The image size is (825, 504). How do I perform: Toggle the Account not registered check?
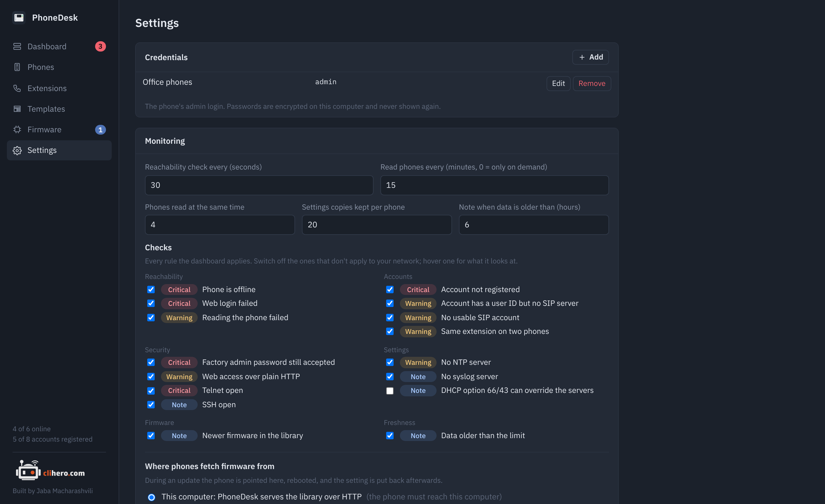pyautogui.click(x=390, y=290)
